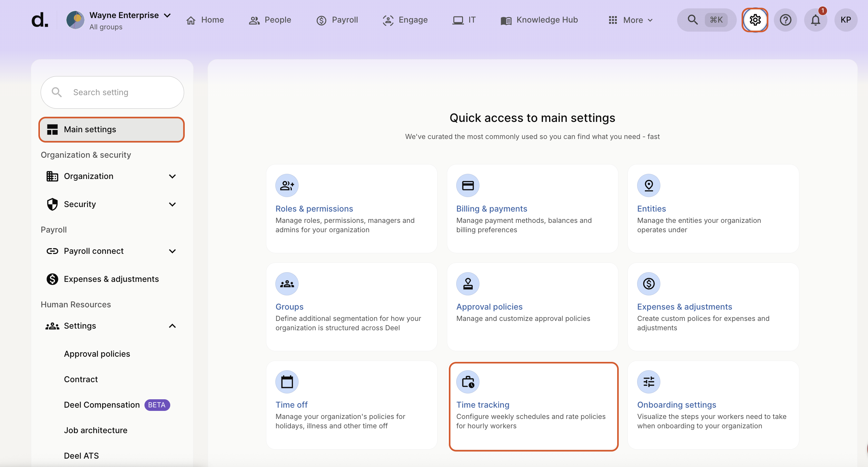Open the Billing & payments link
Screen dimensions: 868x467
point(492,209)
